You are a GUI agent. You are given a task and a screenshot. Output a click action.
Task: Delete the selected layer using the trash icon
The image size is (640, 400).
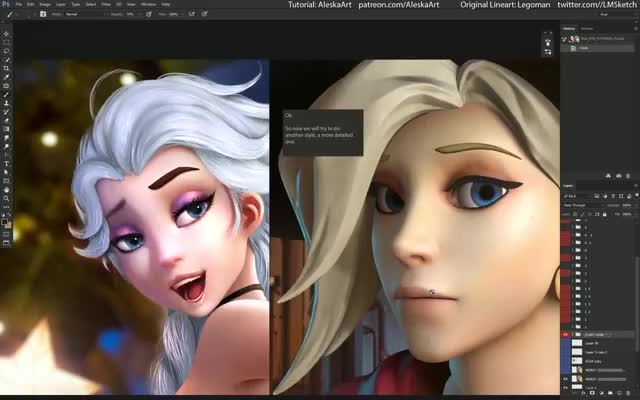pyautogui.click(x=629, y=393)
